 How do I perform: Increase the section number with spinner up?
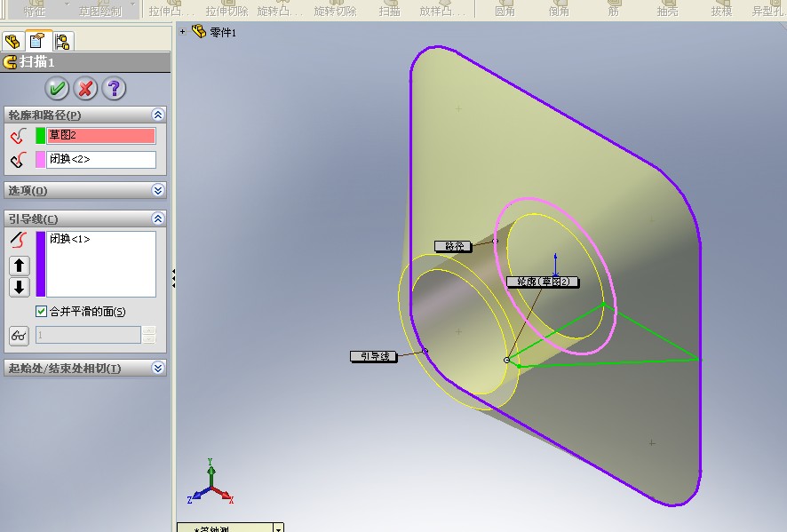149,330
